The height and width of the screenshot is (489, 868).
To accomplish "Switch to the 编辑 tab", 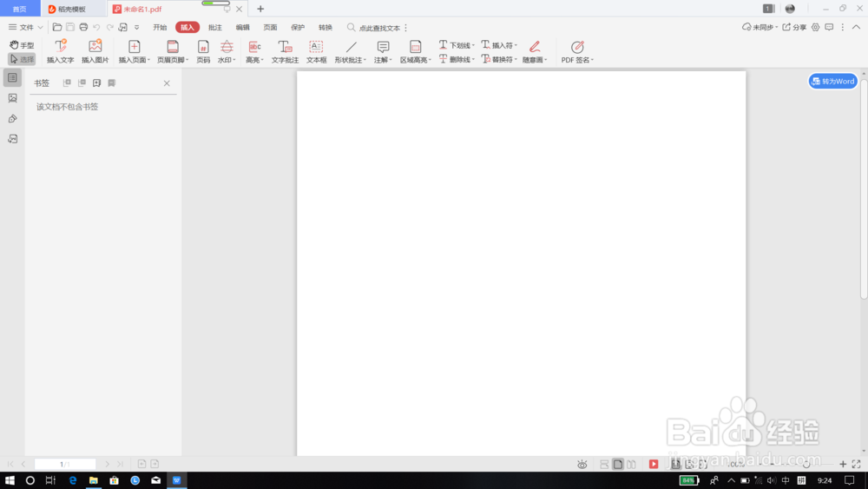I will point(242,27).
